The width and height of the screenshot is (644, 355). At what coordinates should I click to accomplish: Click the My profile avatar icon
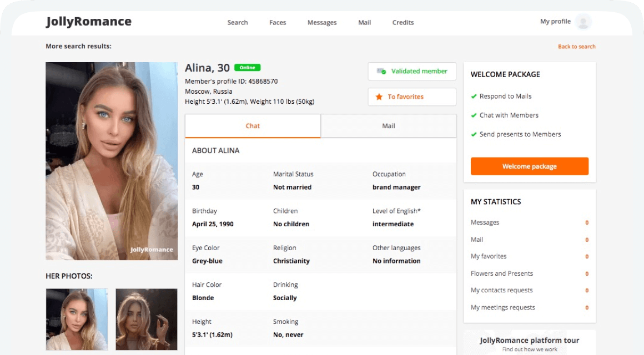coord(583,22)
